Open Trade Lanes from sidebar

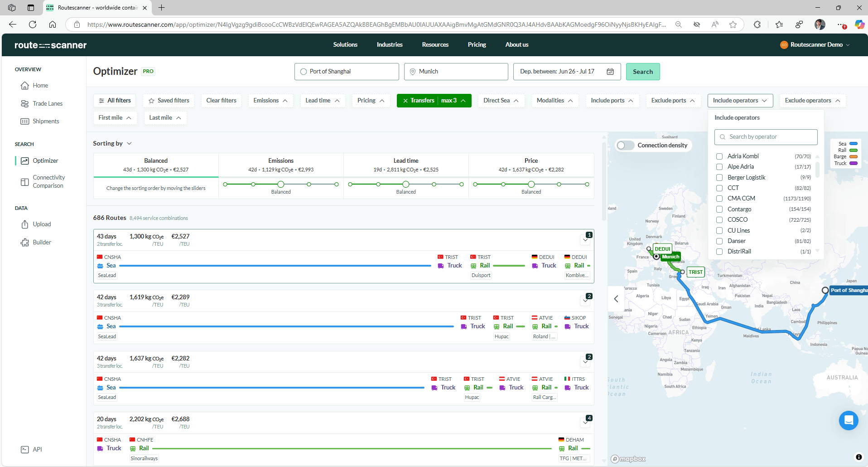pos(25,104)
